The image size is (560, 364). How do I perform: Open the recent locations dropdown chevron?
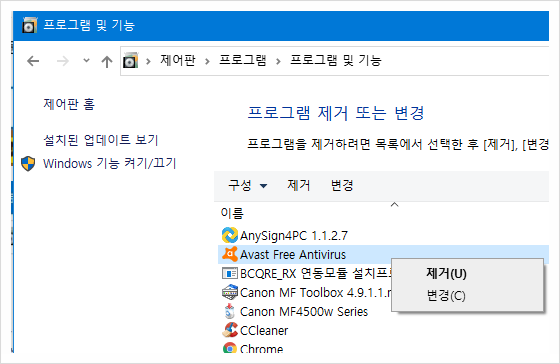[x=86, y=60]
